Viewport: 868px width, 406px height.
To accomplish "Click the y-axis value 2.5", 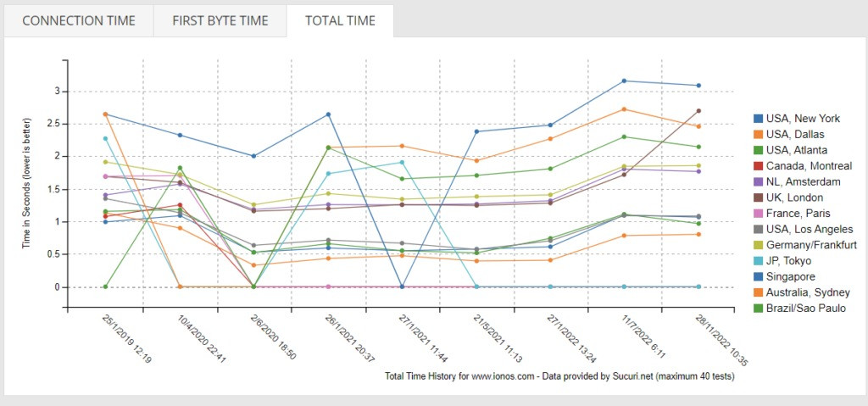I will tap(53, 124).
